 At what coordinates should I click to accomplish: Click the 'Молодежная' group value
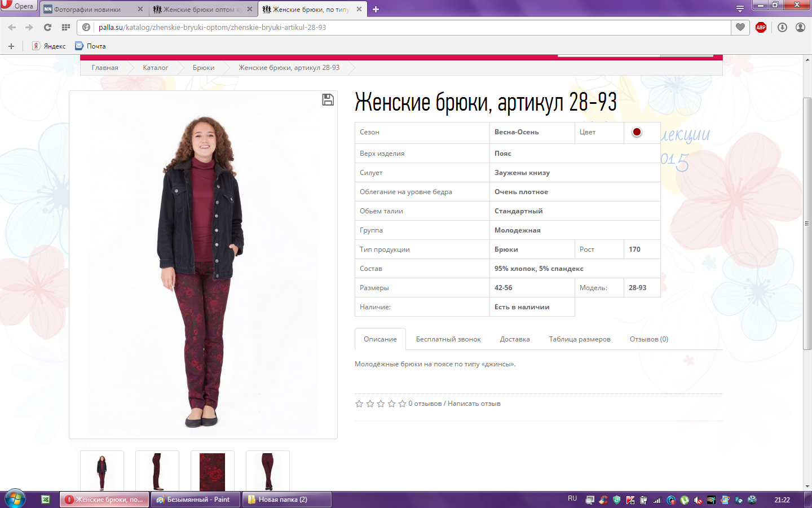[x=518, y=230]
